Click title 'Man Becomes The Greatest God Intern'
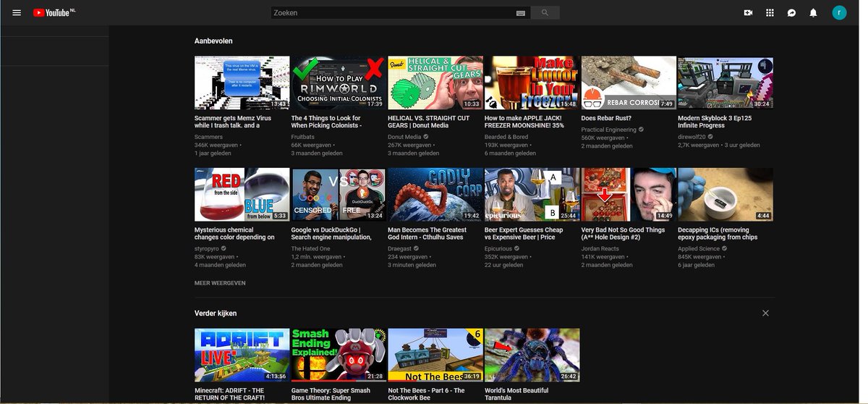Screen dimensions: 868x404 coord(427,233)
